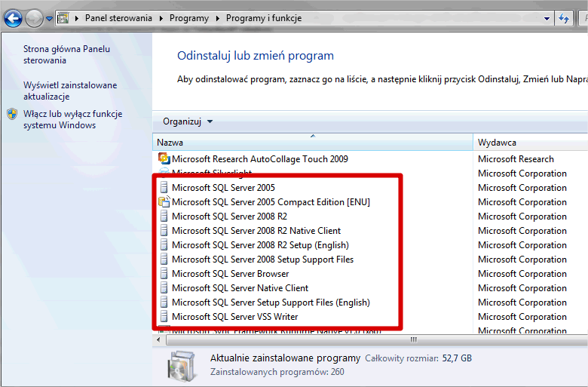Click the Control Panel icon in address bar

(63, 18)
